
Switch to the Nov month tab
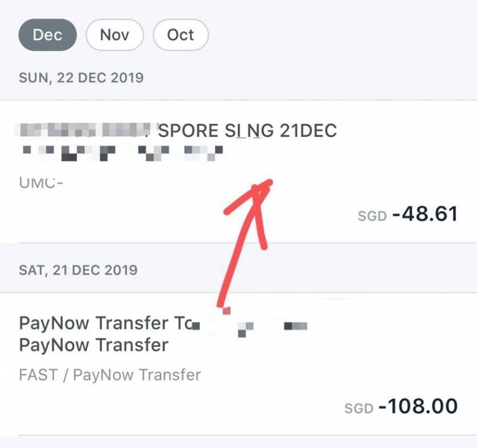pyautogui.click(x=115, y=35)
